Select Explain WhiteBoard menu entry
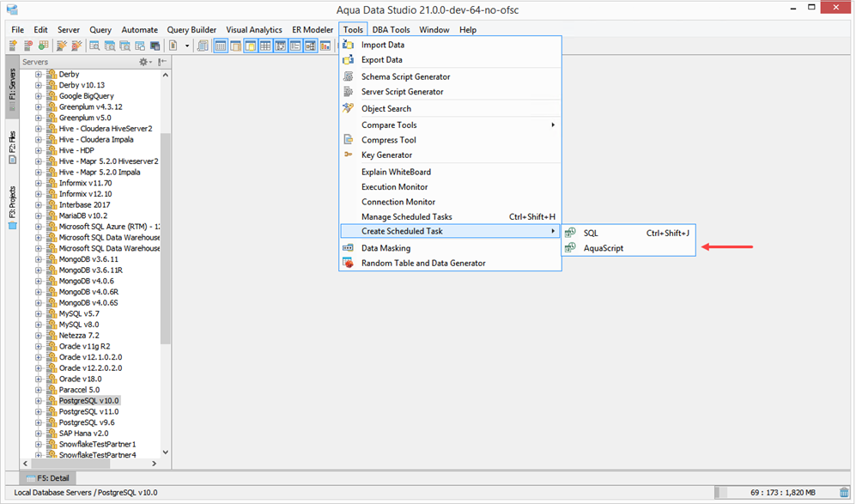 (x=451, y=172)
